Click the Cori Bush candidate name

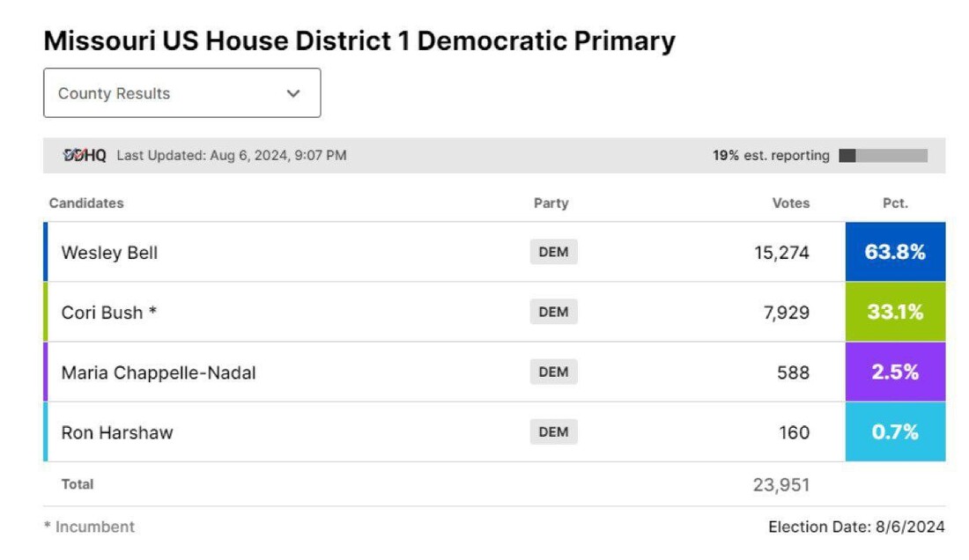pos(109,313)
